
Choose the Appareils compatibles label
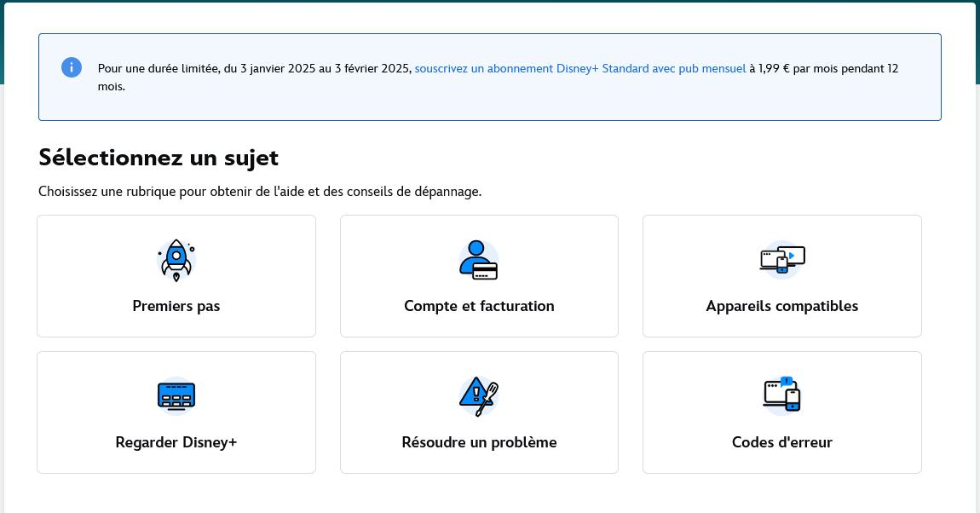click(x=781, y=306)
